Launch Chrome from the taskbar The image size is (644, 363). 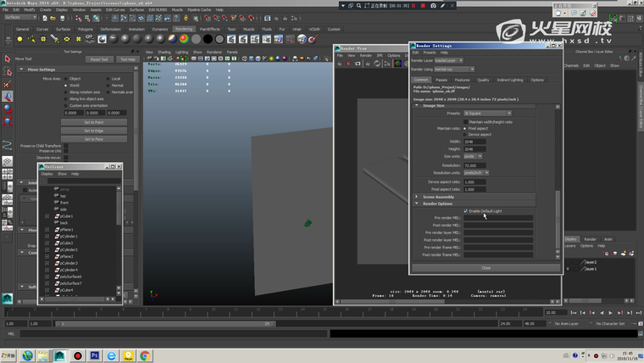145,356
